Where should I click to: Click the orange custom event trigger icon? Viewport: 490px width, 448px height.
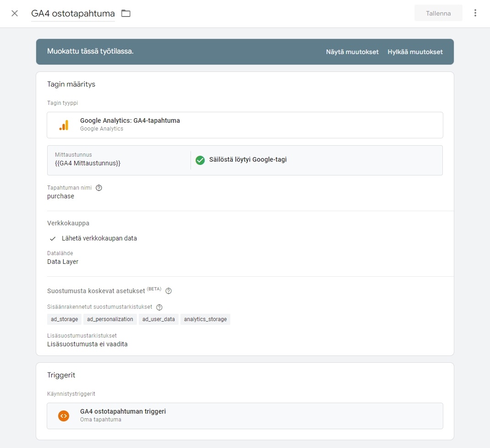pyautogui.click(x=64, y=416)
